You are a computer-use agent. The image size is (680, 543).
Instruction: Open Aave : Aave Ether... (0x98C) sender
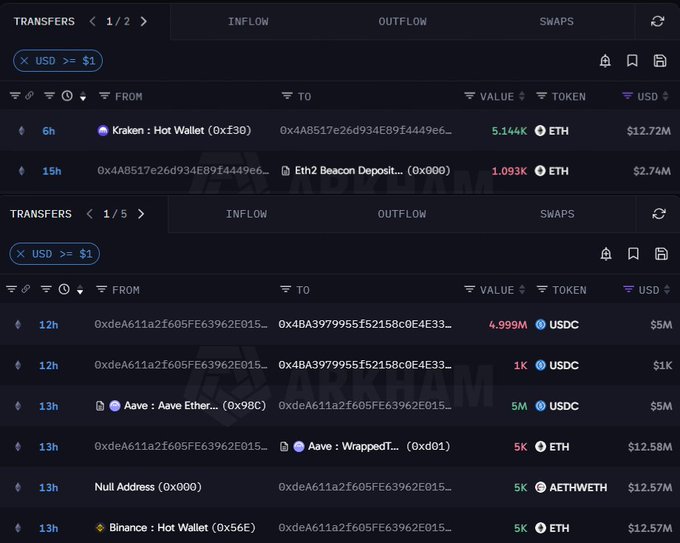tap(195, 406)
